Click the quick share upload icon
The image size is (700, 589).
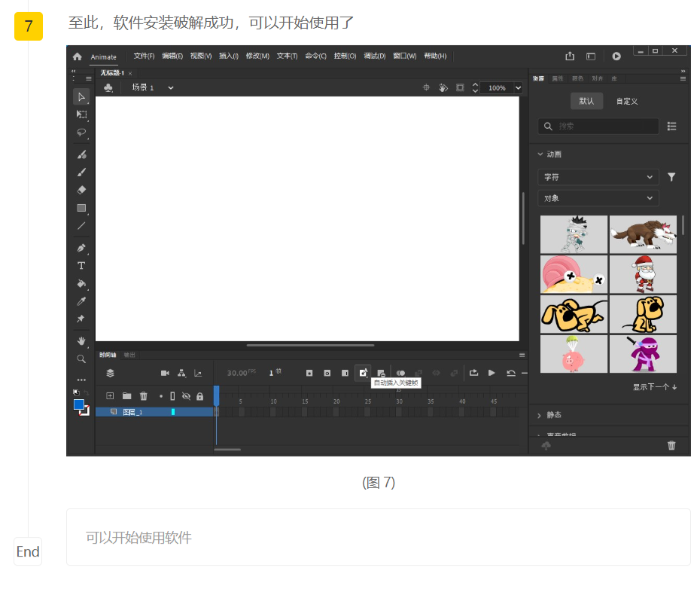[570, 56]
